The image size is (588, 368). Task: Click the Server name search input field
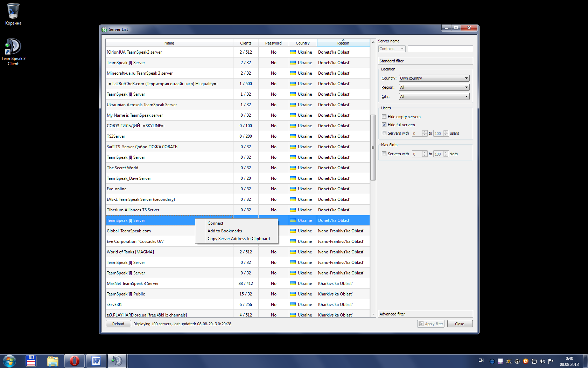[x=440, y=49]
